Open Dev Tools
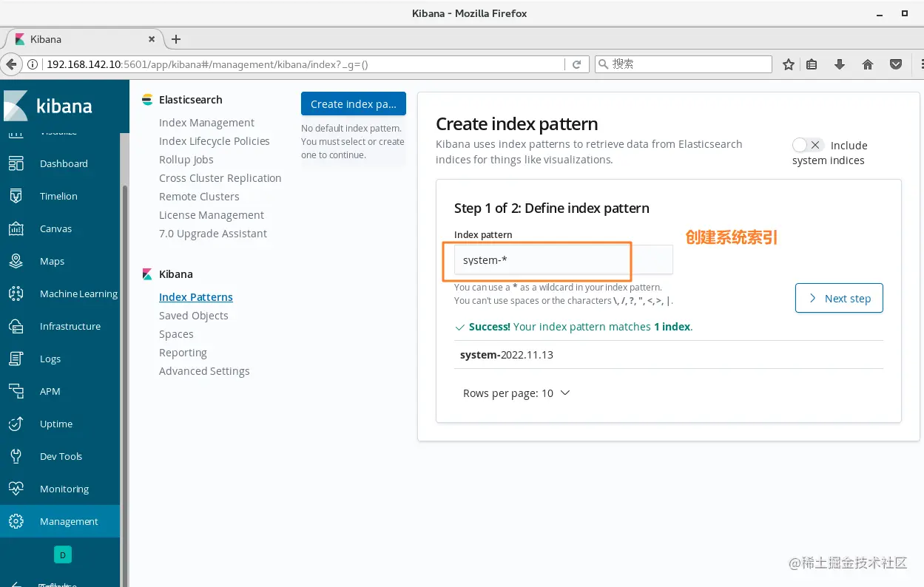This screenshot has width=924, height=587. pos(61,456)
